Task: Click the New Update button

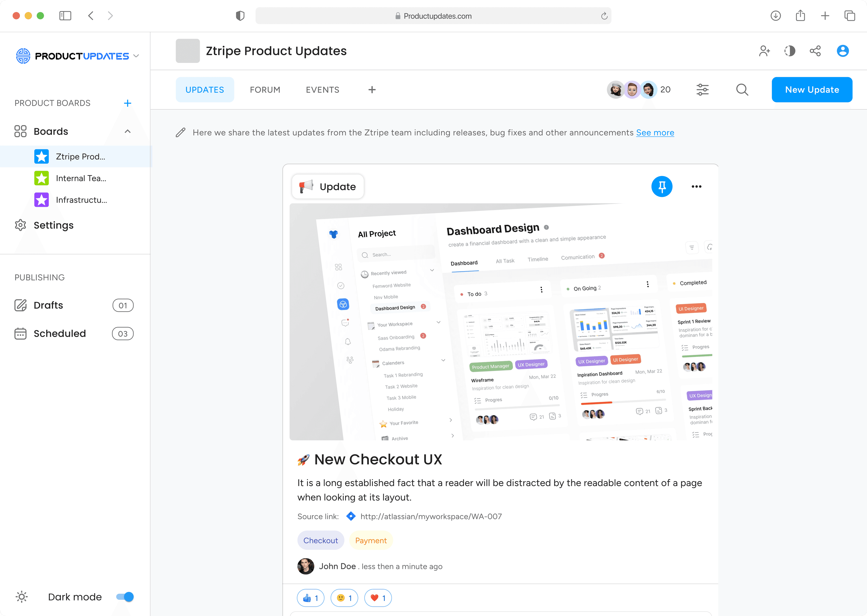Action: 812,89
